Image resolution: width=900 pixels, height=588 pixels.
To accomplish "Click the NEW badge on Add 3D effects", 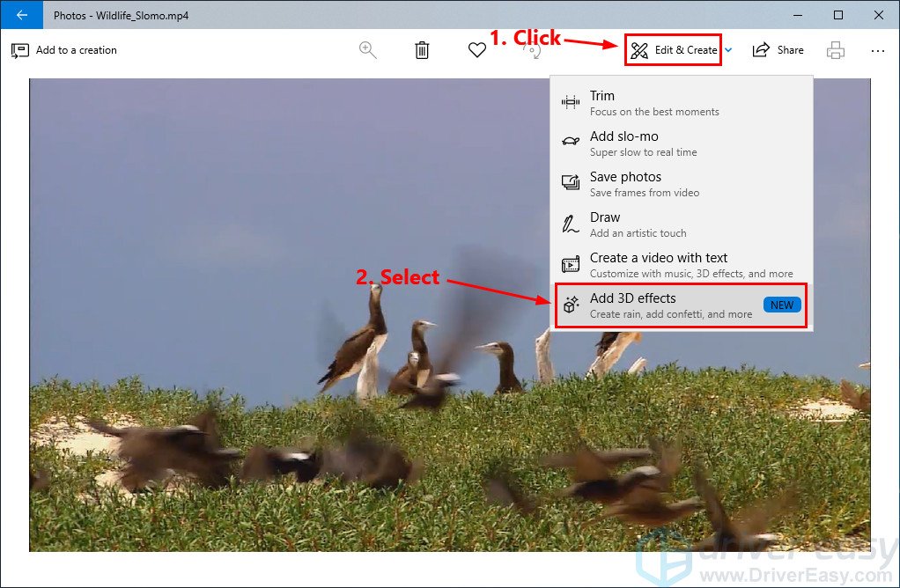I will (x=782, y=305).
